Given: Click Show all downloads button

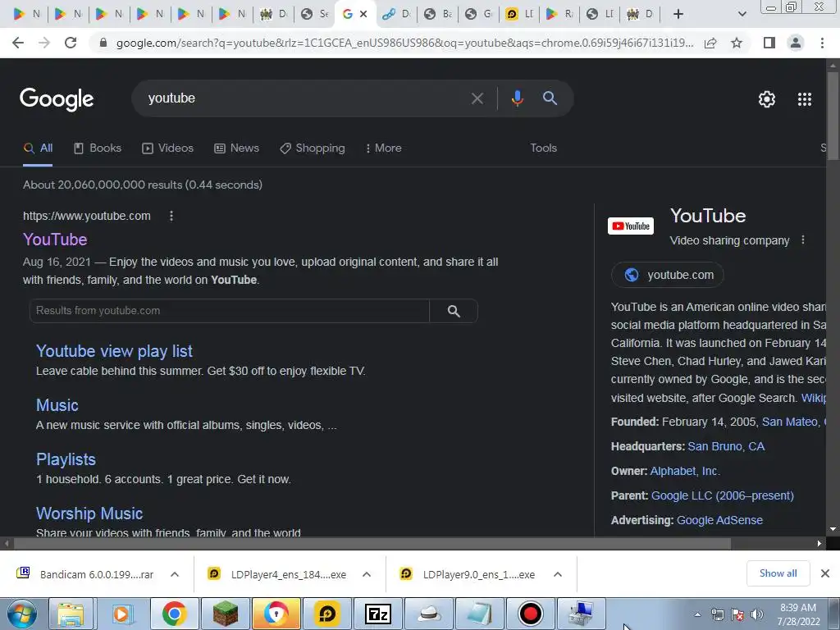Looking at the screenshot, I should click(778, 573).
